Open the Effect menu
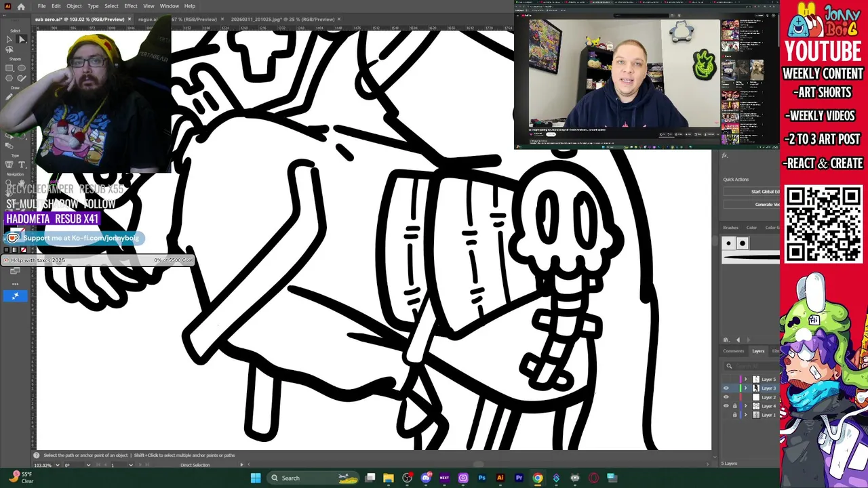The height and width of the screenshot is (488, 868). (x=131, y=6)
